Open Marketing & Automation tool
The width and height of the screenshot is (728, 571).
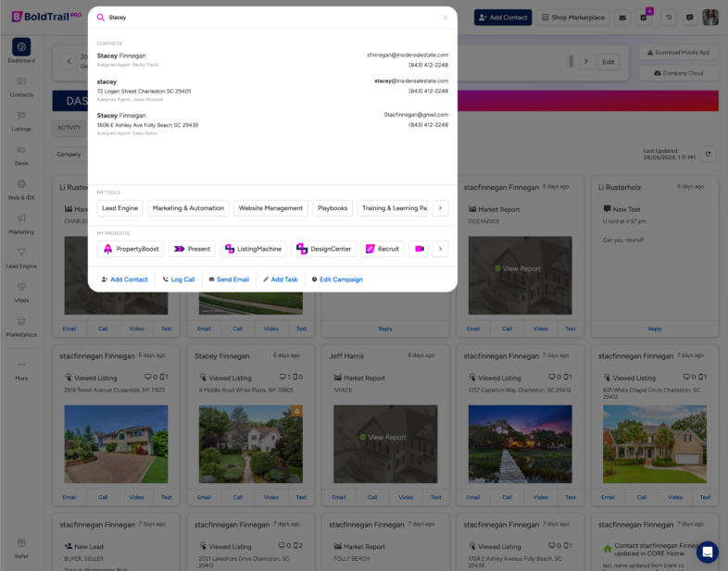click(188, 208)
